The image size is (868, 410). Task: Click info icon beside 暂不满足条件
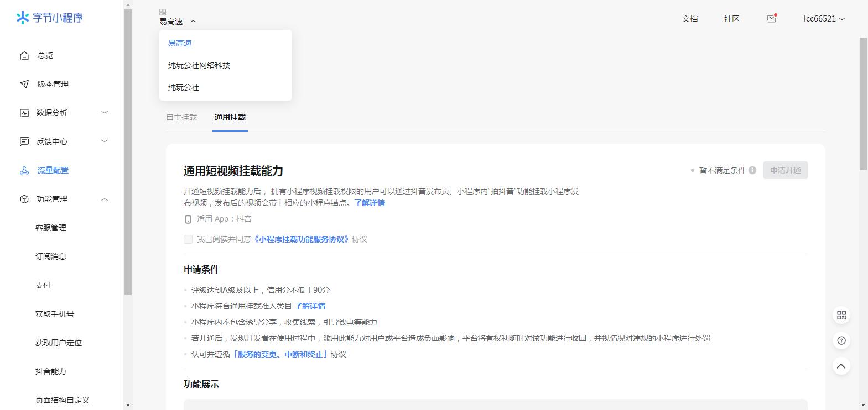click(752, 170)
